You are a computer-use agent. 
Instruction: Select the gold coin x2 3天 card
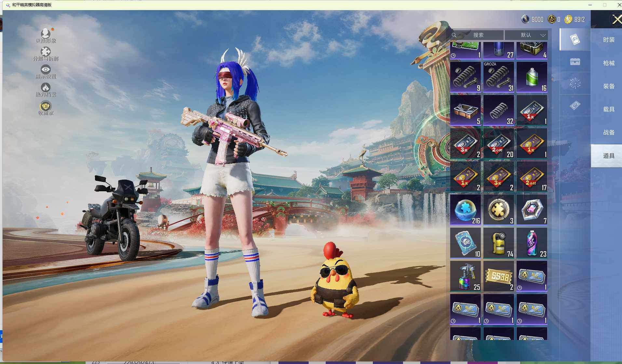pyautogui.click(x=499, y=177)
